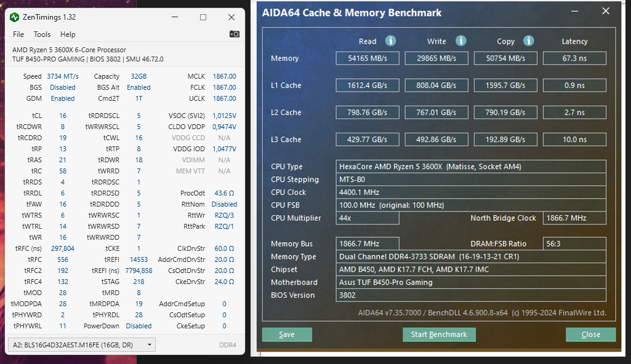Click the Cmd2T value 1T
The height and width of the screenshot is (364, 631).
coord(139,98)
